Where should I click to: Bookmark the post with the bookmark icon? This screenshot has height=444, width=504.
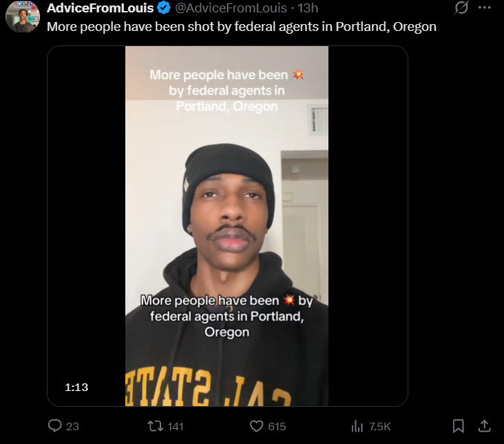point(458,426)
